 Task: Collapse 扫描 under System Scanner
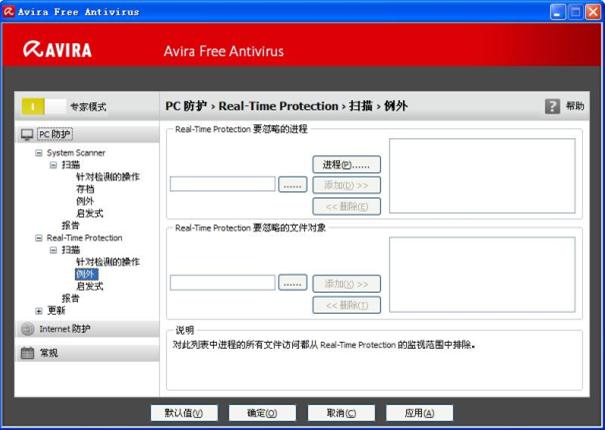click(x=53, y=165)
